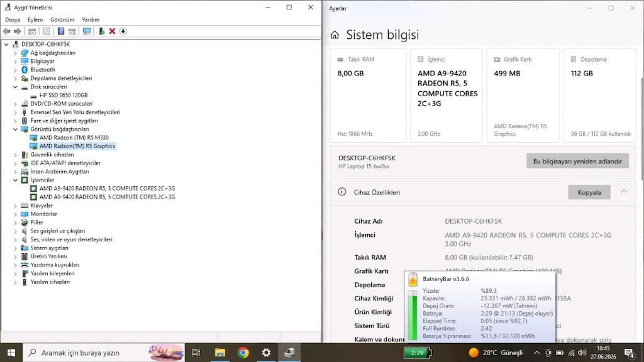Image resolution: width=644 pixels, height=362 pixels.
Task: Select Monitörler category
Action: coord(43,214)
